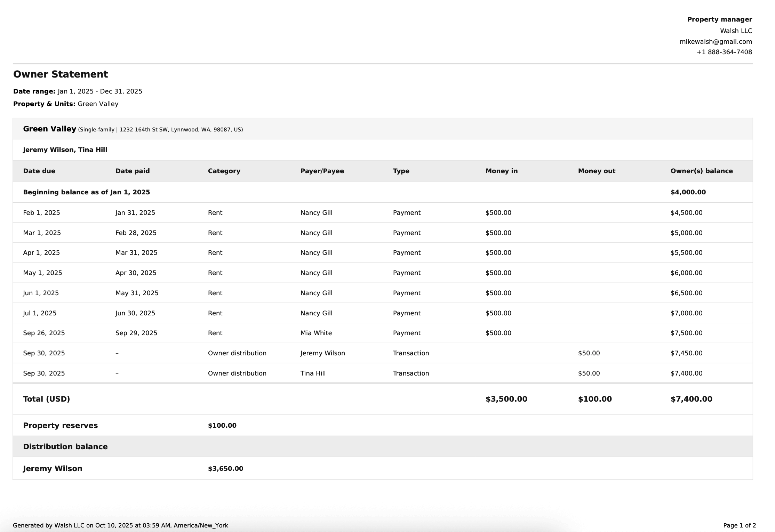Screen dimensions: 775x532
Task: Click the Mia White payer entry
Action: (x=316, y=333)
